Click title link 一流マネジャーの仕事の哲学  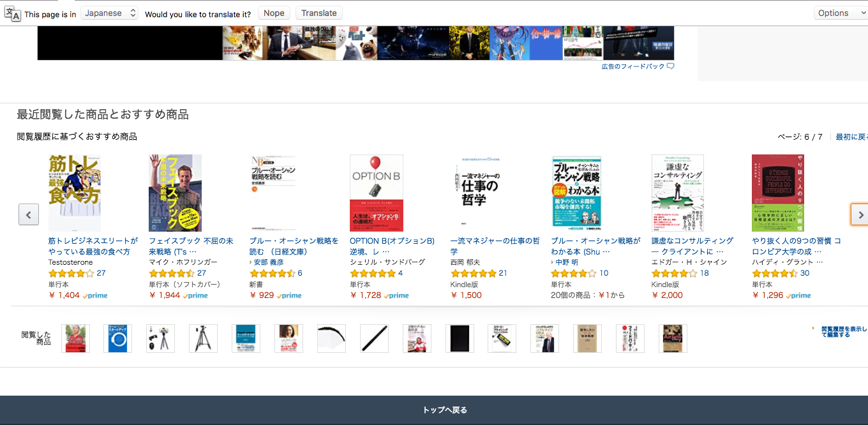pyautogui.click(x=495, y=246)
